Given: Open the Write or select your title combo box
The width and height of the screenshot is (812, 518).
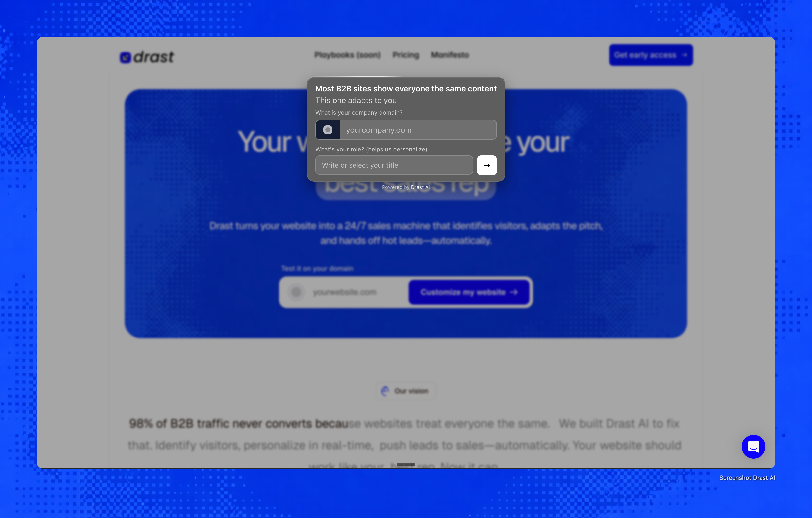Looking at the screenshot, I should click(394, 165).
